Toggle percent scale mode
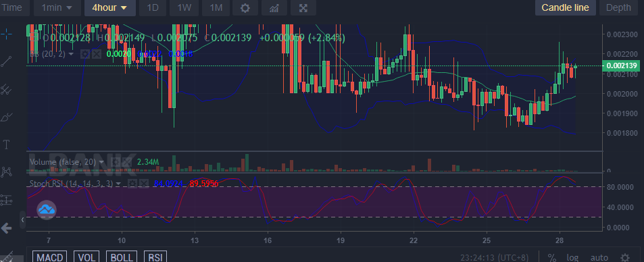The height and width of the screenshot is (262, 644). tap(552, 257)
